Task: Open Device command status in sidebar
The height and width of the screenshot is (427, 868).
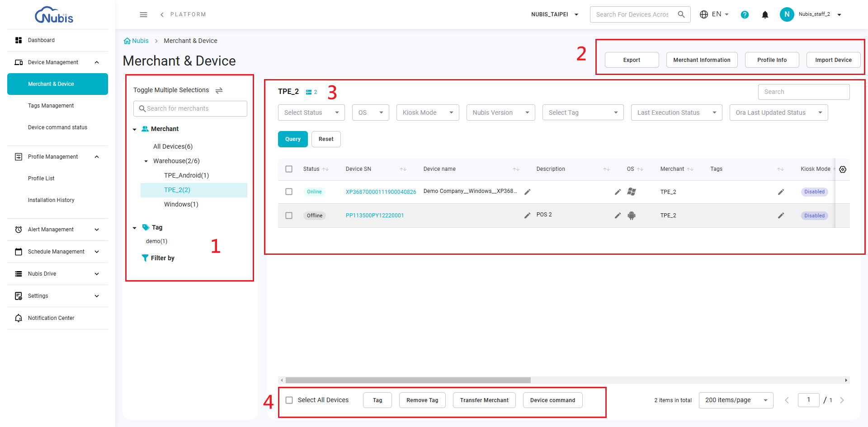Action: coord(57,127)
